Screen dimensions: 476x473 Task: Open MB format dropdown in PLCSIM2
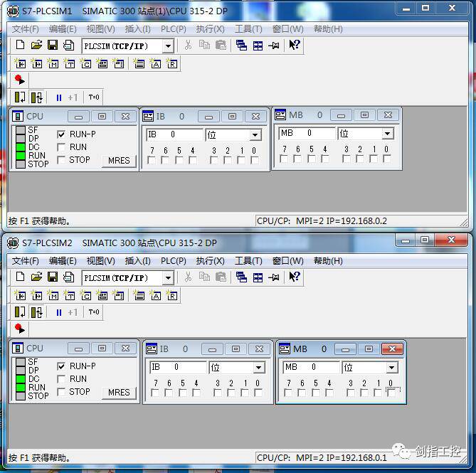coord(391,368)
